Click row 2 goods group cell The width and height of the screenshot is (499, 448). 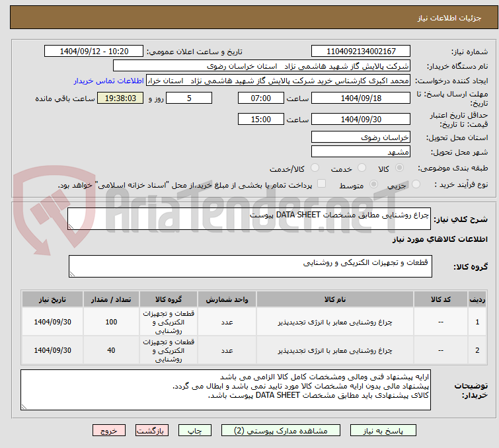point(169,350)
